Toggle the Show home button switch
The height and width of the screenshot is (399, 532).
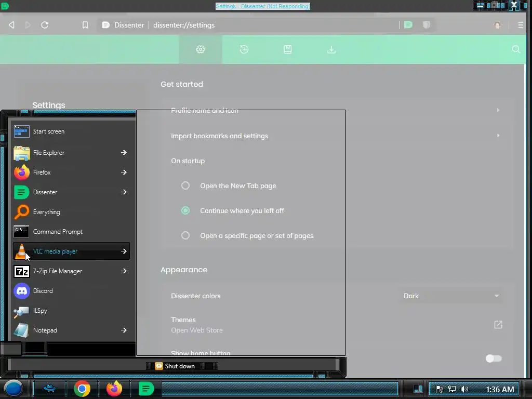click(494, 358)
